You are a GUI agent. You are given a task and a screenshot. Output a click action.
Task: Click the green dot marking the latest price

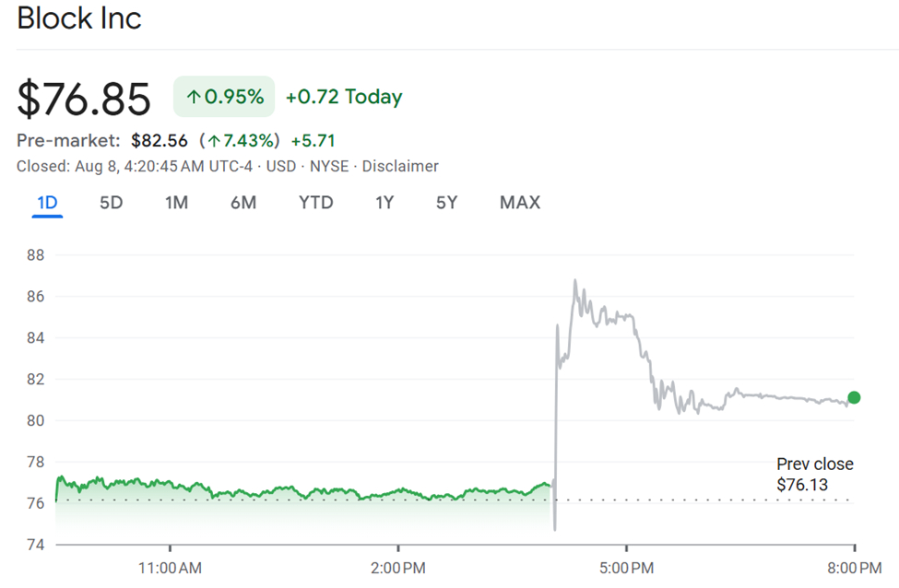point(853,397)
